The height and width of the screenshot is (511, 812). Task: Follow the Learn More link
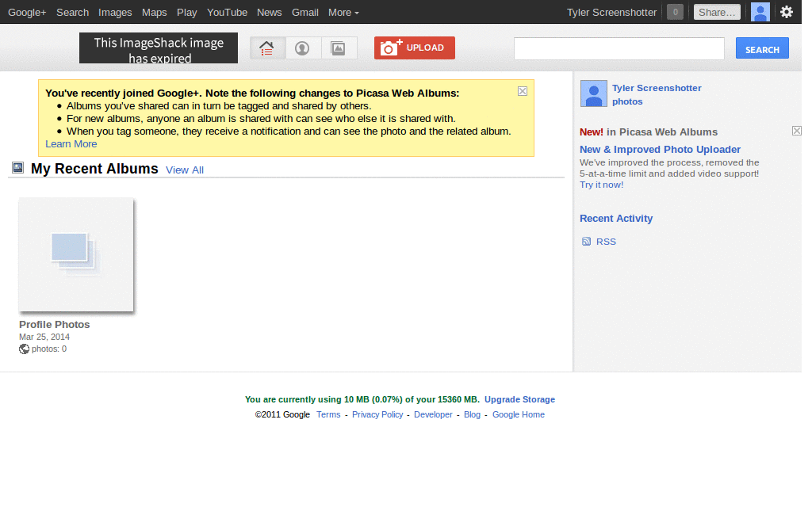(x=71, y=143)
